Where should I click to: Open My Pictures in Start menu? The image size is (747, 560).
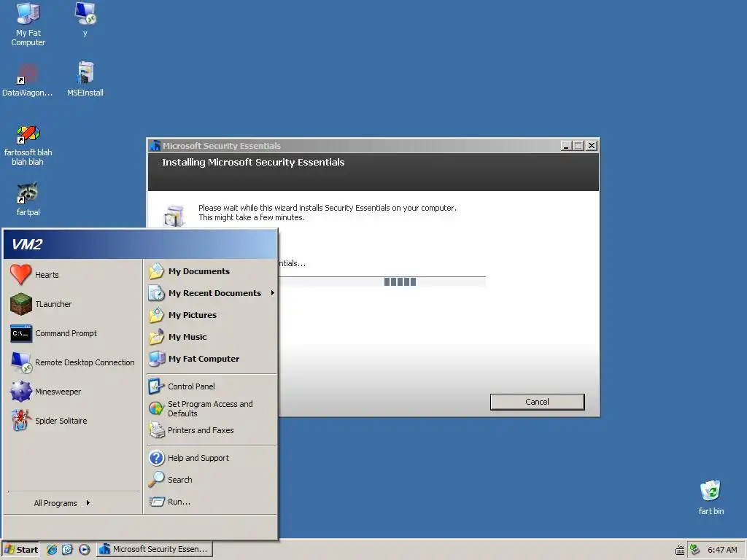[x=211, y=315]
